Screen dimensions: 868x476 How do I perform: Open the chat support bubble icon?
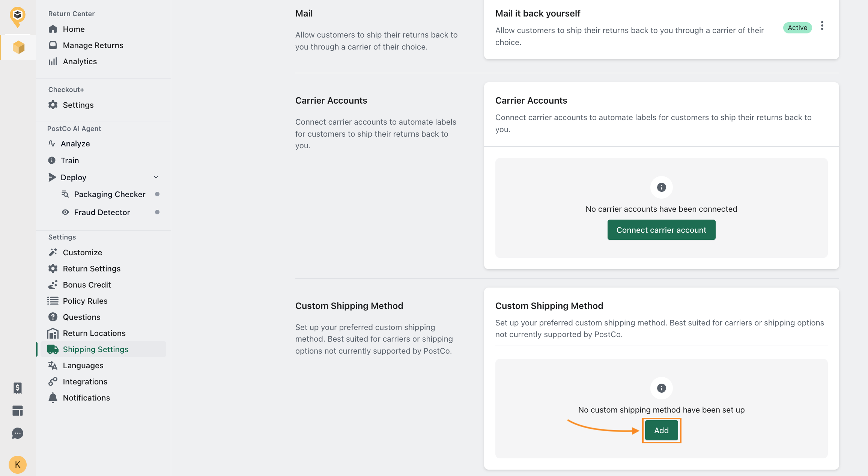coord(18,434)
